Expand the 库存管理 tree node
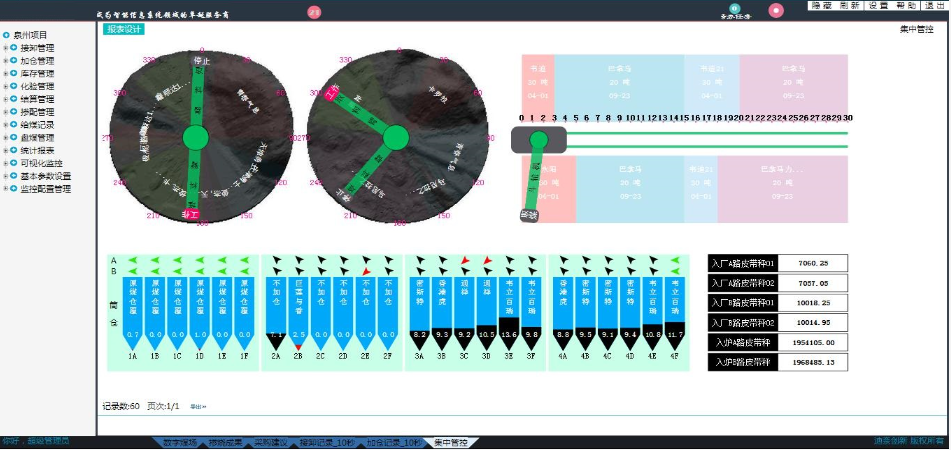 pyautogui.click(x=5, y=73)
